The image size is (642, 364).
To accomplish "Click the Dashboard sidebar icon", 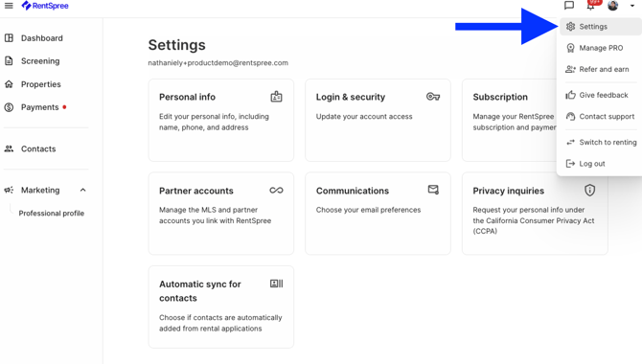I will coord(9,38).
